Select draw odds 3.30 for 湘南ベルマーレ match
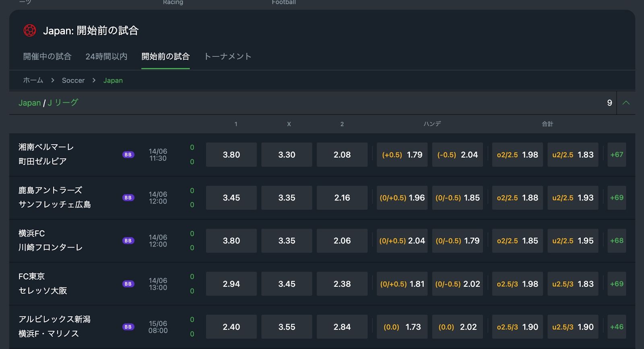Screen dimensions: 644x349 click(x=287, y=155)
